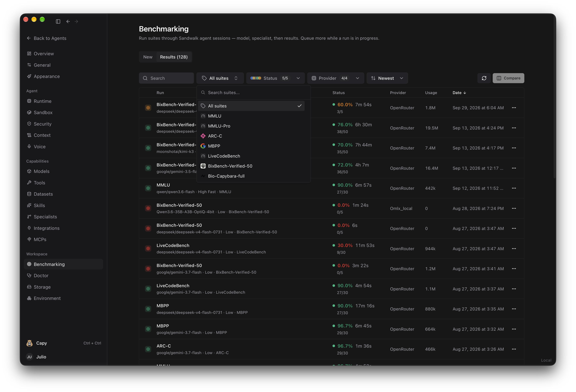Viewport: 576px width, 392px height.
Task: Choose MMLU-Pro from suites list
Action: point(251,126)
